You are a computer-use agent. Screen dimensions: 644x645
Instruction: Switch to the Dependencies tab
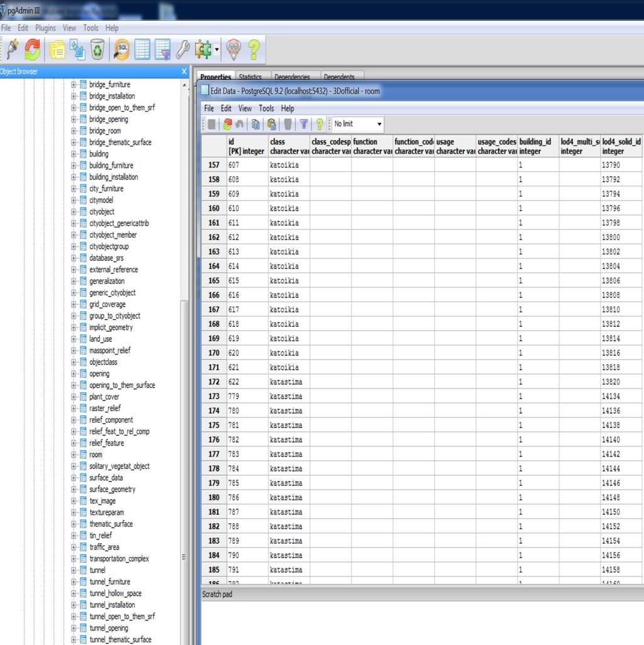point(292,77)
